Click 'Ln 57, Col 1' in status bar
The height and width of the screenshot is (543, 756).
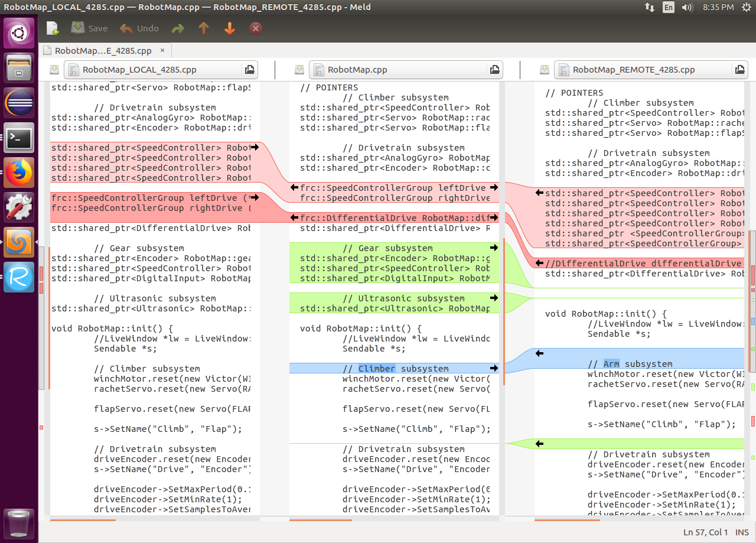pos(706,532)
